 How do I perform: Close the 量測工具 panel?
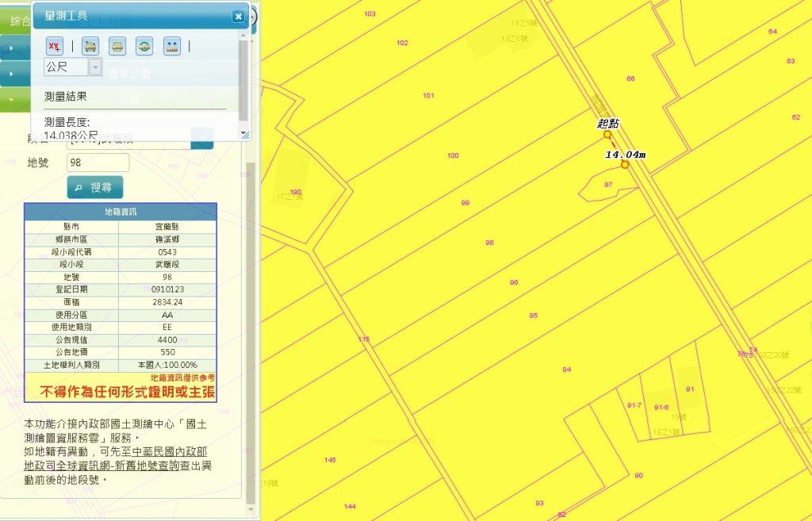click(x=238, y=17)
